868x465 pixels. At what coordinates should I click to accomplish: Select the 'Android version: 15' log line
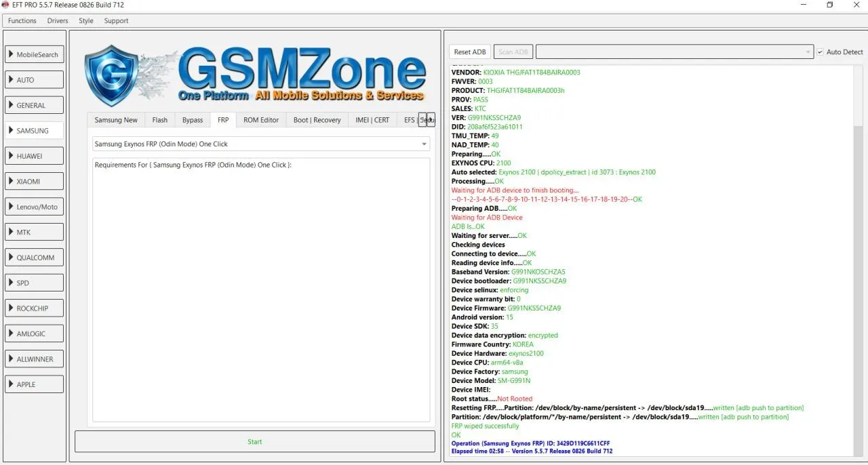[482, 317]
